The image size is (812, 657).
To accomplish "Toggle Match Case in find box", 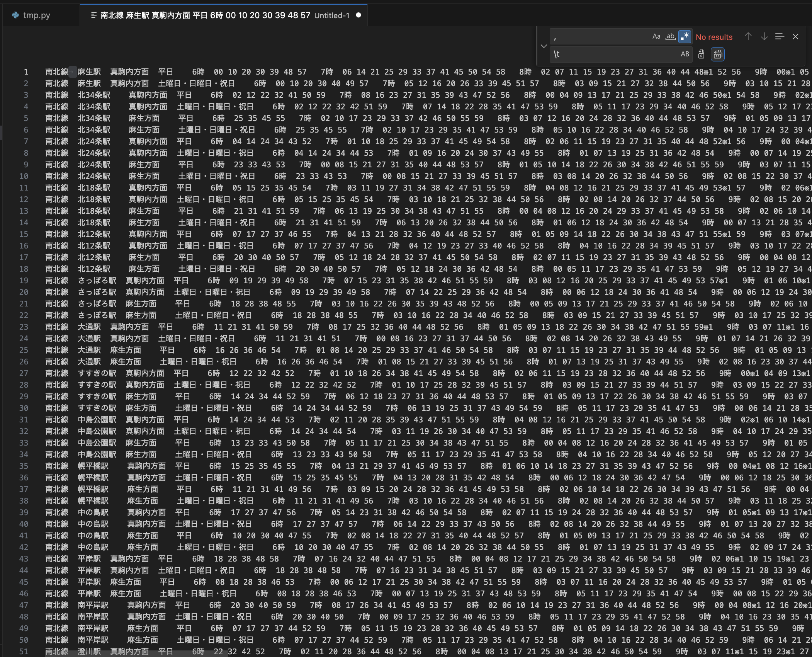I will tap(656, 37).
